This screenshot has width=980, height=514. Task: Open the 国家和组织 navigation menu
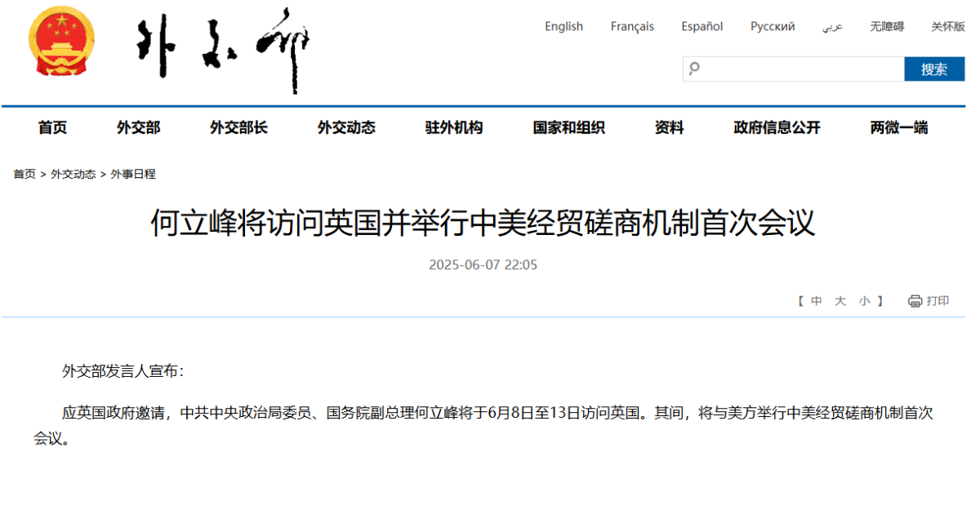[568, 127]
